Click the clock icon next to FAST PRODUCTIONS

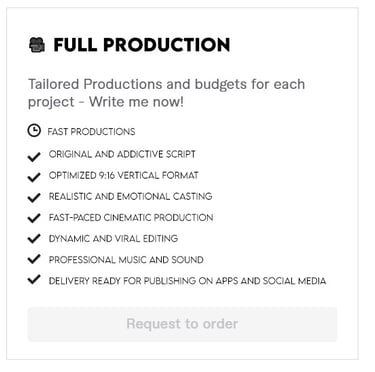(x=34, y=131)
